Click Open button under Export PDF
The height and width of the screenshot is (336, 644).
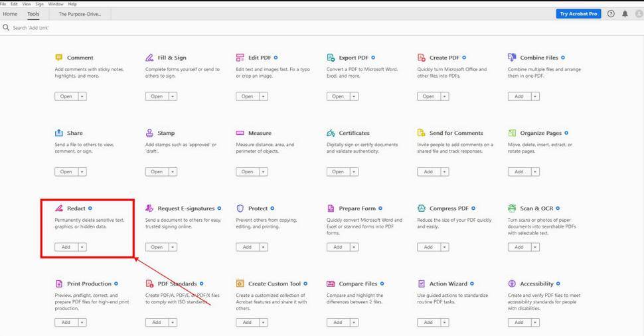[x=338, y=96]
